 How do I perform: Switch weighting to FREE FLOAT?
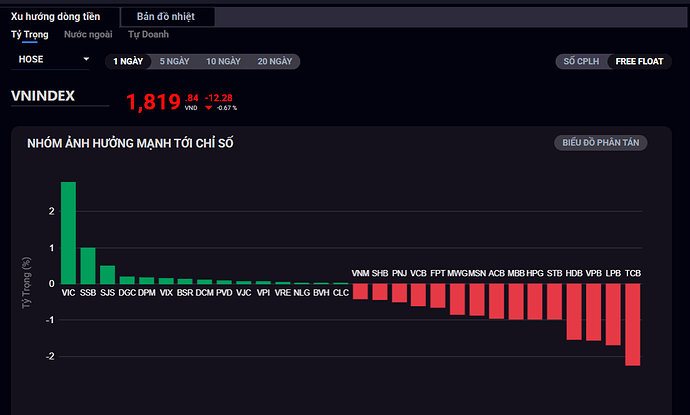639,62
